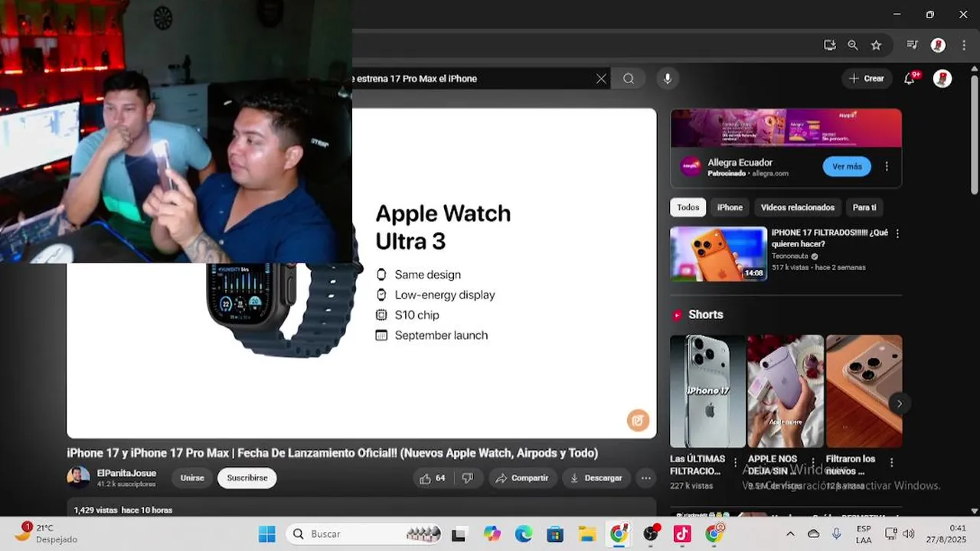Open the ElPanitaJosue channel avatar
Image resolution: width=980 pixels, height=551 pixels.
pyautogui.click(x=78, y=478)
